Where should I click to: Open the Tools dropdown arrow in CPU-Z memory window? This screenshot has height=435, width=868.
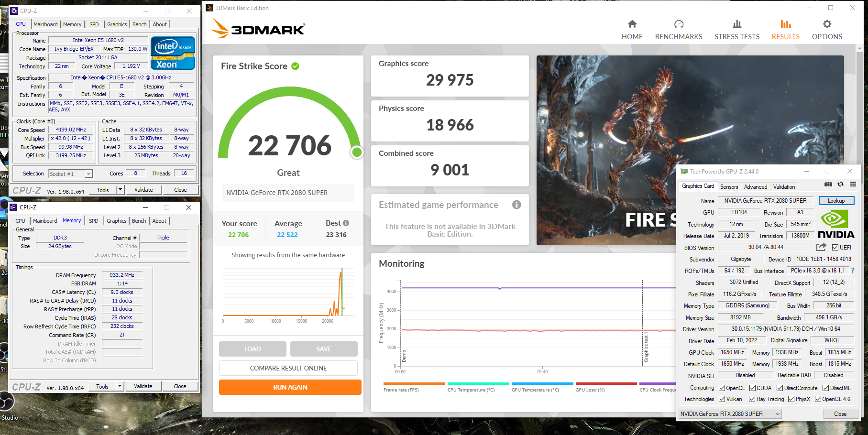coord(120,386)
